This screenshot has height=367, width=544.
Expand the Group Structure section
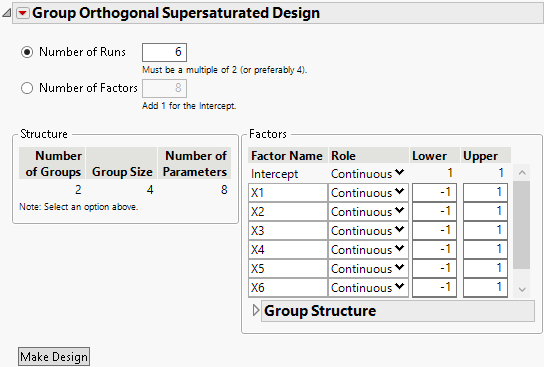tap(256, 310)
